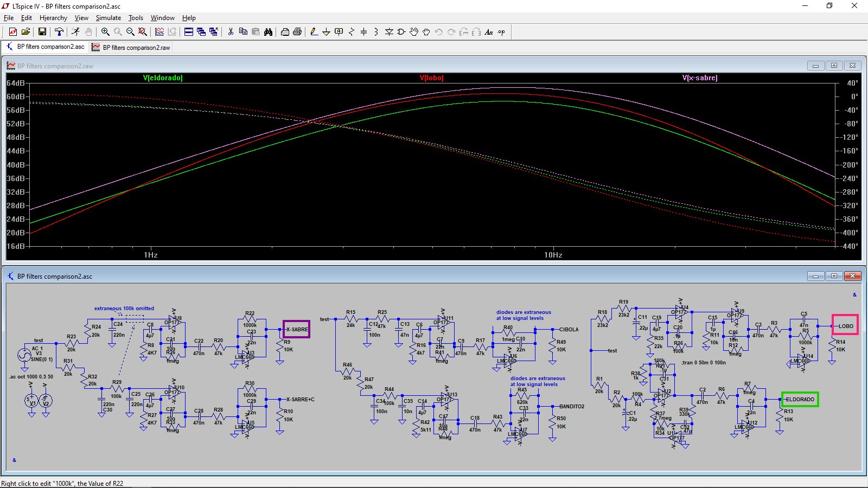Screen dimensions: 868x488
Task: Select the Capacitor component tool
Action: click(x=363, y=32)
